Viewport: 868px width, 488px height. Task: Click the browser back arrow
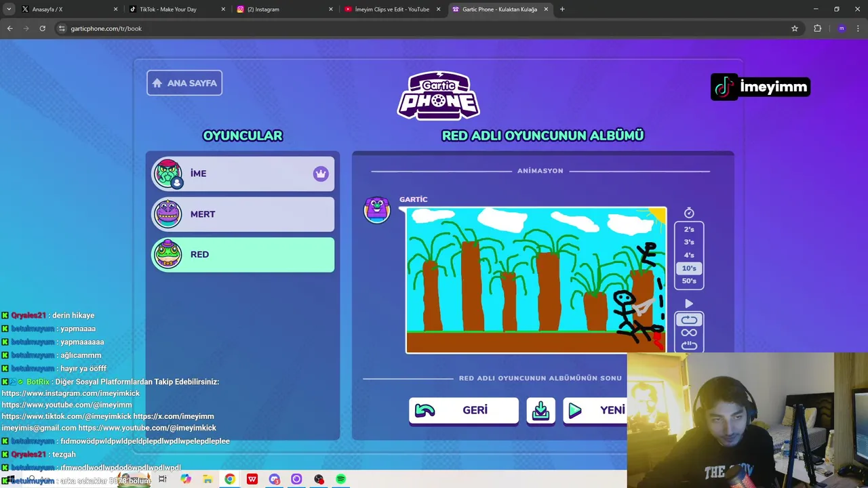coord(9,28)
